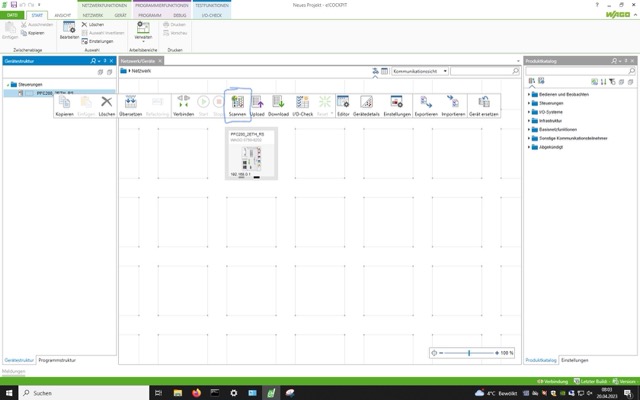This screenshot has width=640, height=400.
Task: Switch to the ANSICHT ribbon tab
Action: coord(62,16)
